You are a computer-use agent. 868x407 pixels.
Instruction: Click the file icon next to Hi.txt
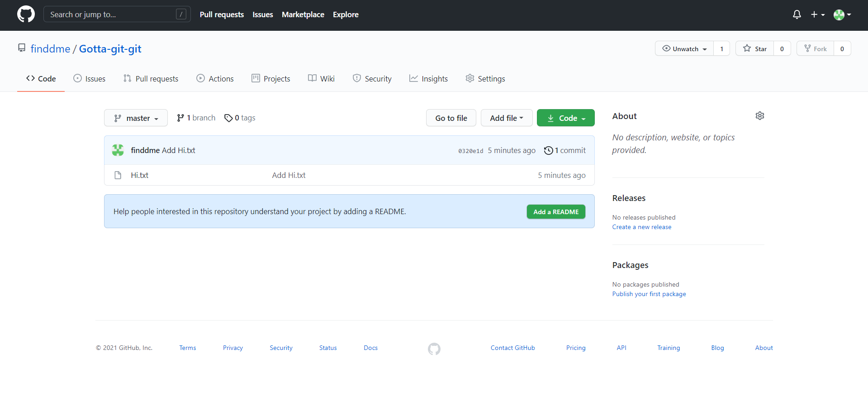point(118,175)
